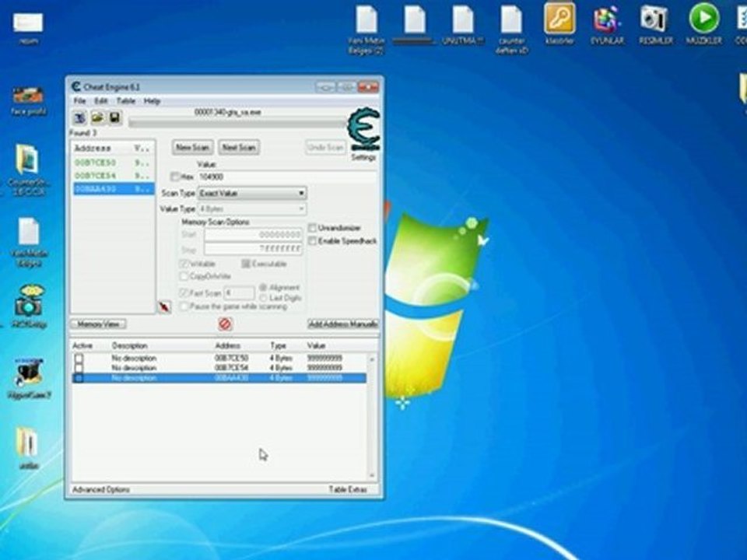The width and height of the screenshot is (747, 560).
Task: Select the face profil desktop icon
Action: (29, 101)
